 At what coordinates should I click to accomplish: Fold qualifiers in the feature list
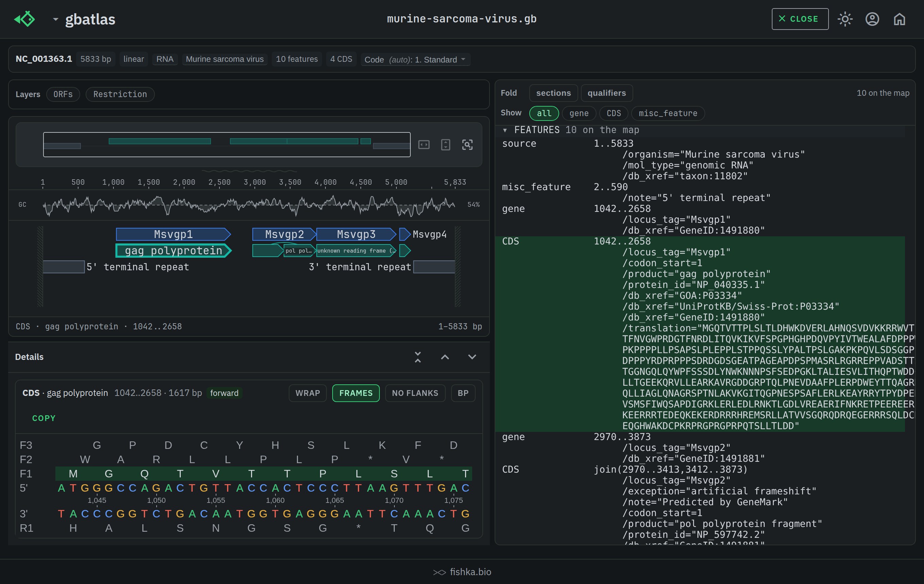pyautogui.click(x=607, y=93)
